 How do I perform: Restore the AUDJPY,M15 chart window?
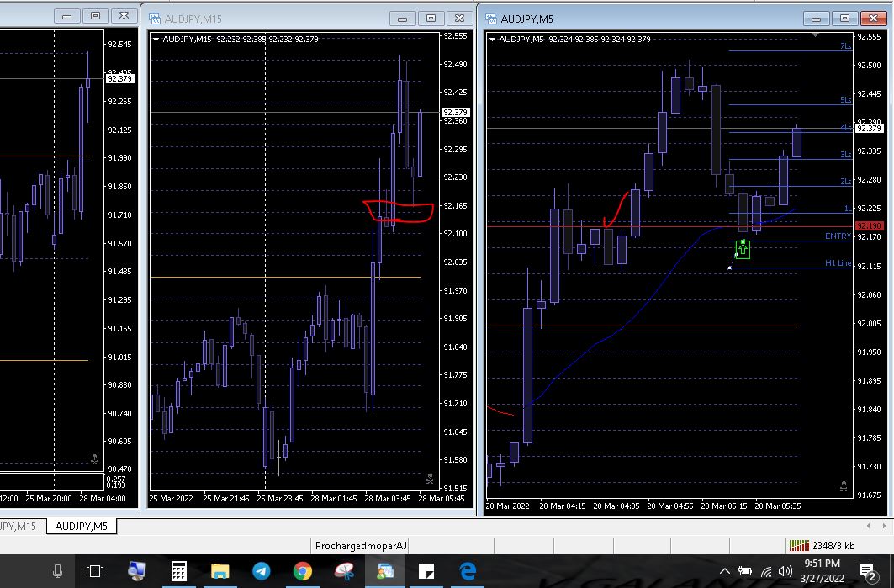click(431, 19)
